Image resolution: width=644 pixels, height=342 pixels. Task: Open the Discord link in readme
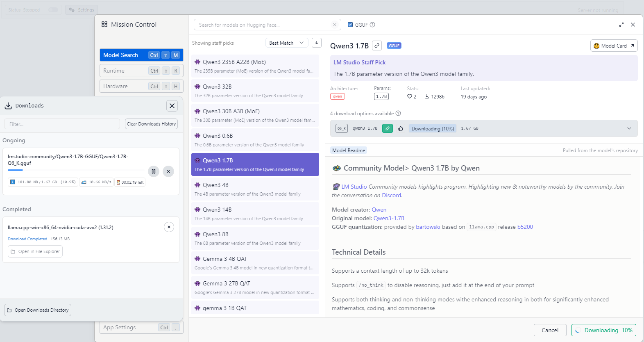[392, 195]
